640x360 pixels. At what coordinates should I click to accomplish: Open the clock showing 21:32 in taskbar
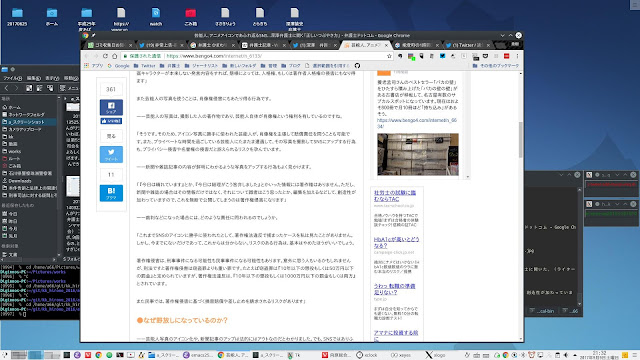coord(599,355)
